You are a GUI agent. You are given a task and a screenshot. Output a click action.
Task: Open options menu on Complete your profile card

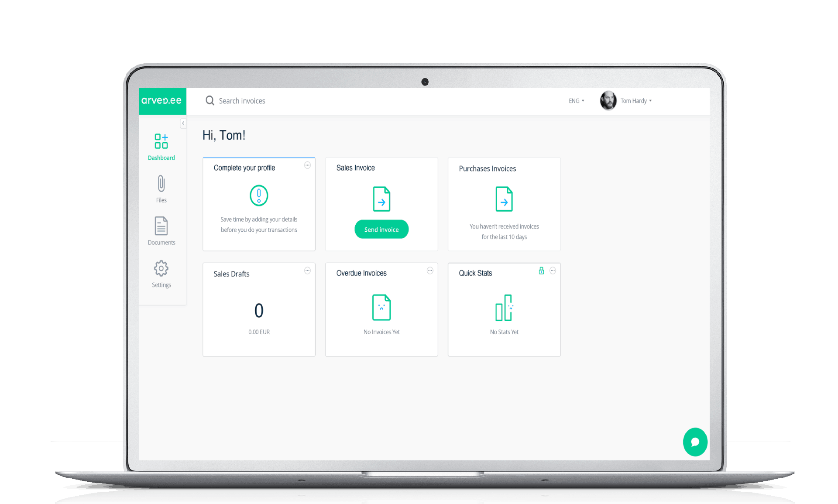[x=307, y=165]
